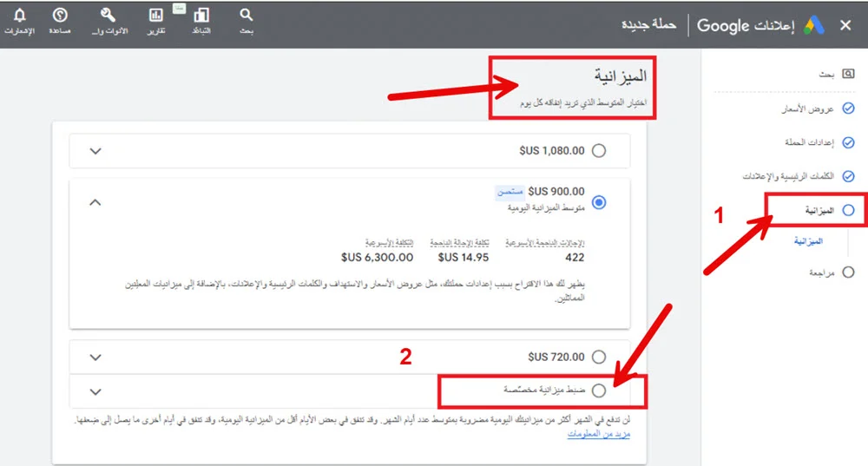
Task: Click the التكلفة الأسبوعية column label
Action: pos(389,243)
